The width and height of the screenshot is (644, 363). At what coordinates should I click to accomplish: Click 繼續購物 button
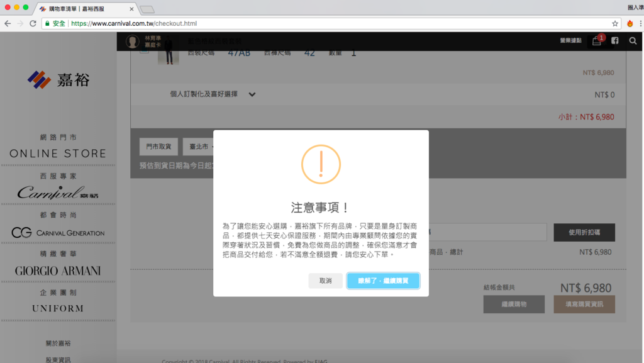coord(514,304)
